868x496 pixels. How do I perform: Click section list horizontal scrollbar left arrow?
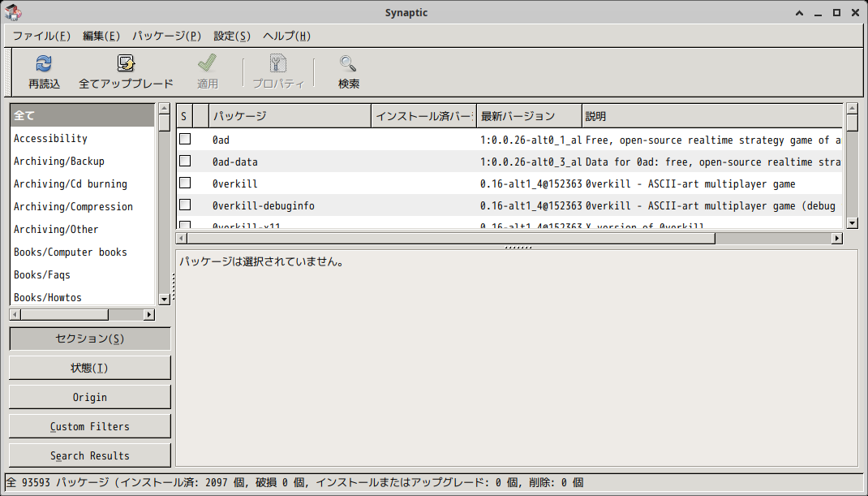coord(15,315)
